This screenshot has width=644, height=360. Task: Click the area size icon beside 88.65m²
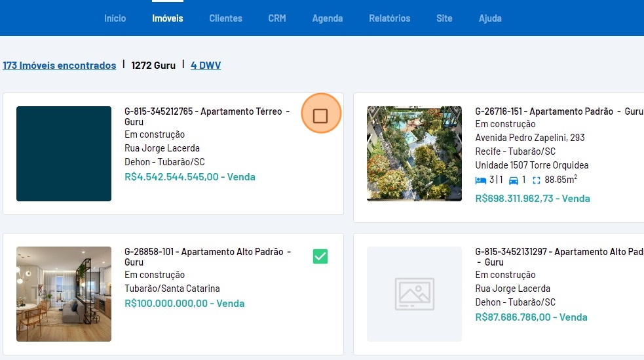click(x=537, y=180)
